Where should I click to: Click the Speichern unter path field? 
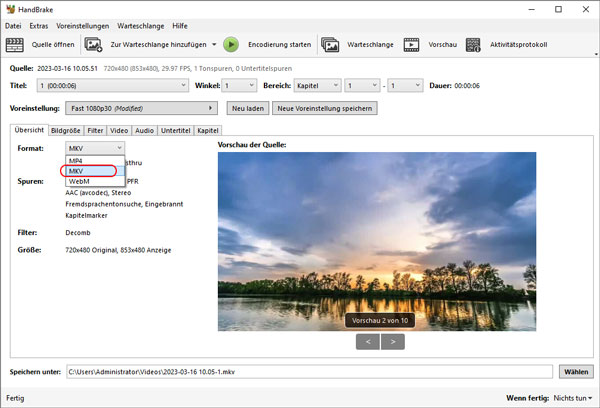point(310,372)
